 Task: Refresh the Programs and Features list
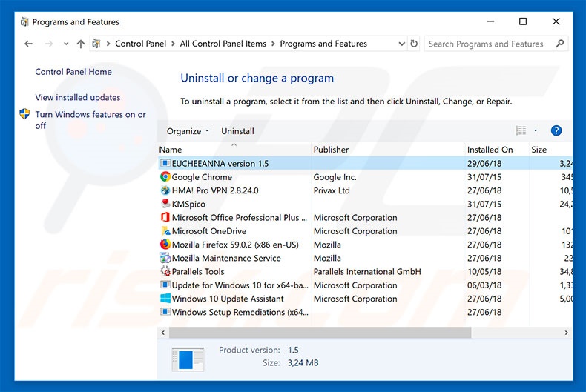[x=414, y=44]
